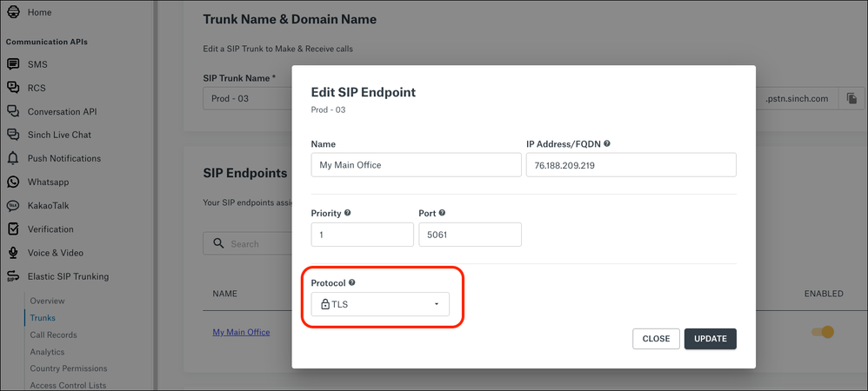The height and width of the screenshot is (391, 868).
Task: Open the My Main Office endpoint link
Action: (x=242, y=332)
